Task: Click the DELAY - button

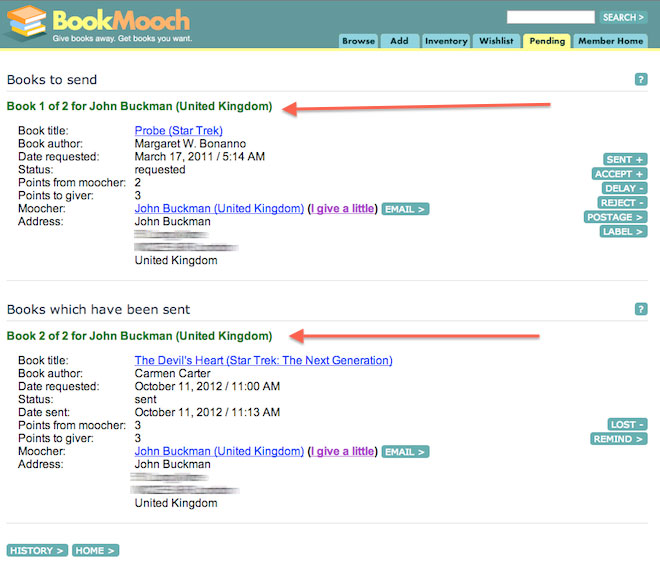Action: point(624,188)
